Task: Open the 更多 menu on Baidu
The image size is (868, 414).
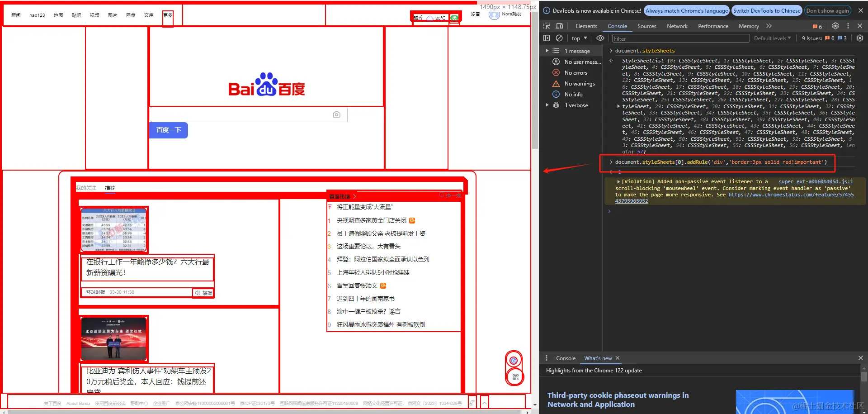Action: [168, 15]
